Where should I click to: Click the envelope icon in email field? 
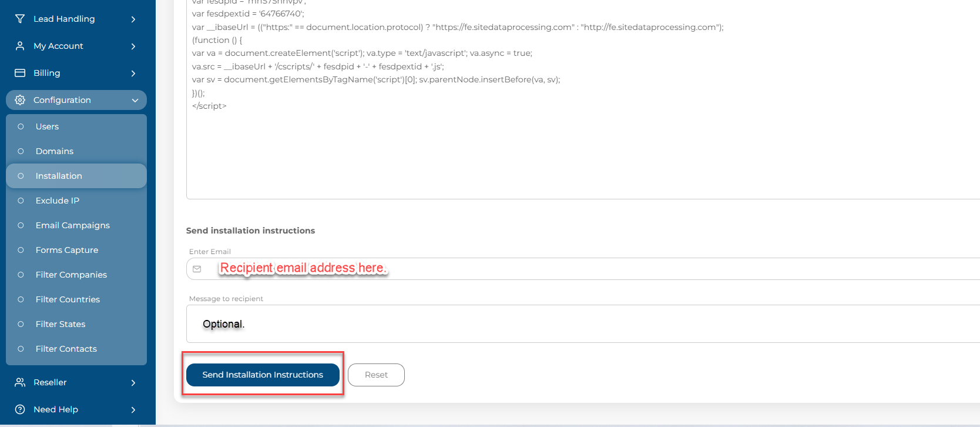click(x=197, y=269)
